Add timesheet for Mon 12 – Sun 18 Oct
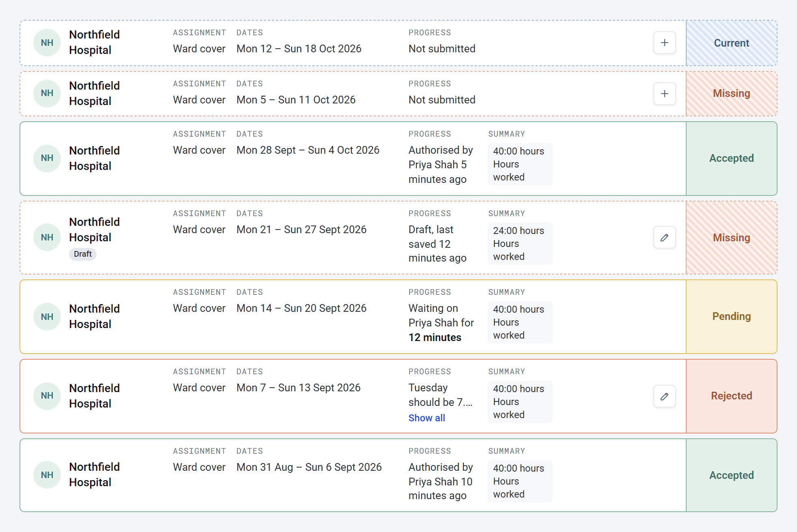Viewport: 797px width, 532px height. point(664,43)
